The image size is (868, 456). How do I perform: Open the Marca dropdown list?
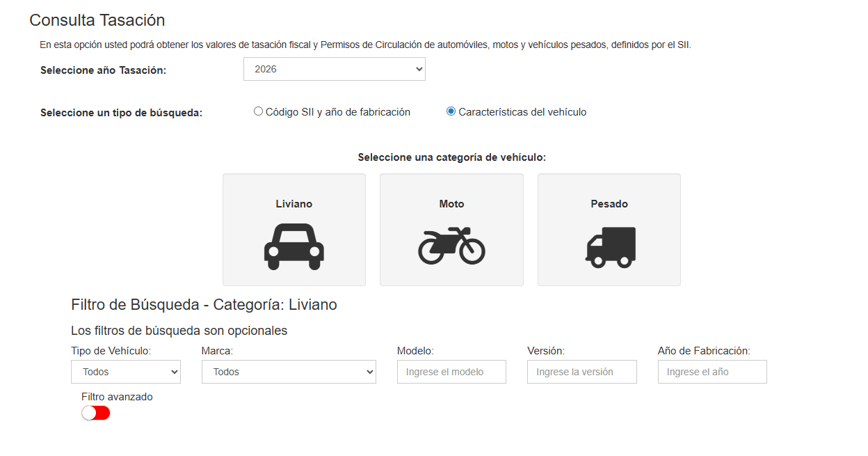point(289,372)
